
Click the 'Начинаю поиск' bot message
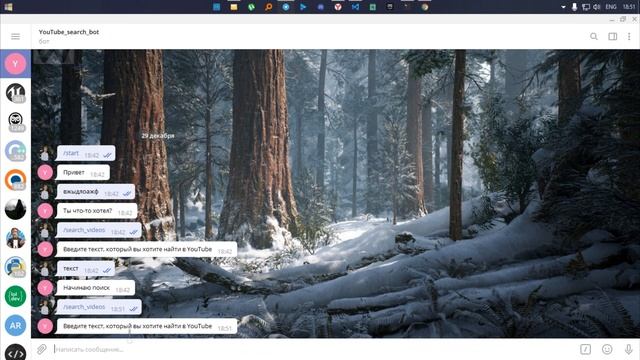click(x=96, y=288)
